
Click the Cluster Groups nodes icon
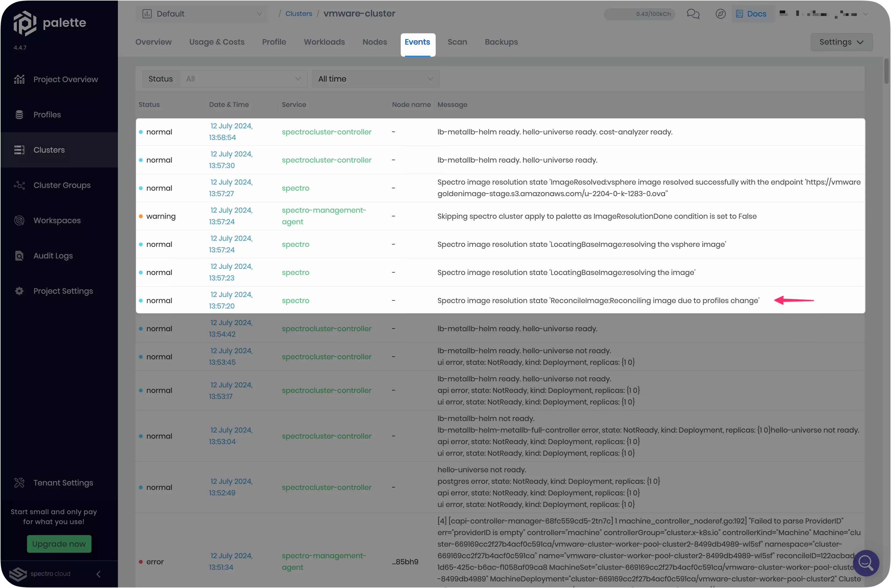pyautogui.click(x=19, y=185)
